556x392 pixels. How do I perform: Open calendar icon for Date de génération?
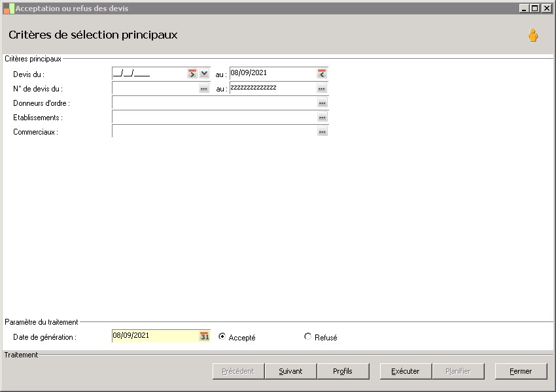(x=205, y=336)
